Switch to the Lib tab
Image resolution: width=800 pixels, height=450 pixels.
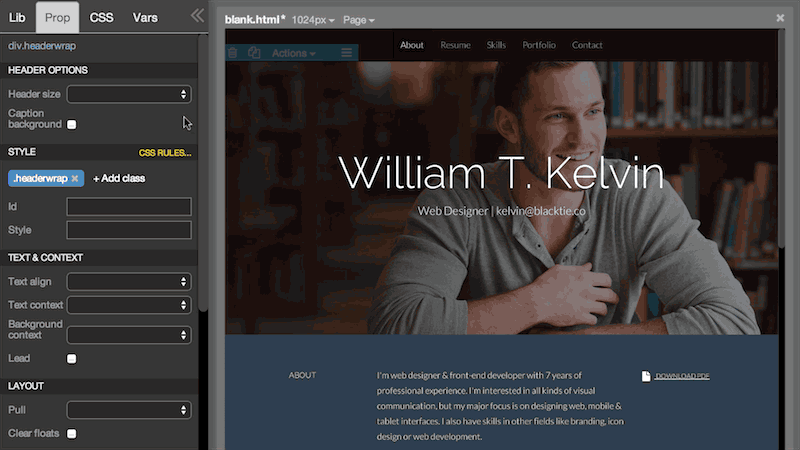click(17, 18)
